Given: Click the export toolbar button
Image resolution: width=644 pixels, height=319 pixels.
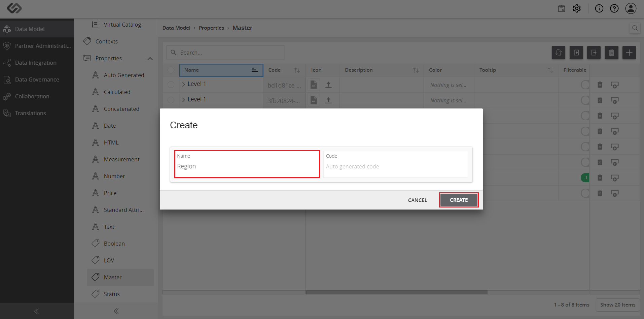Looking at the screenshot, I should [x=594, y=53].
